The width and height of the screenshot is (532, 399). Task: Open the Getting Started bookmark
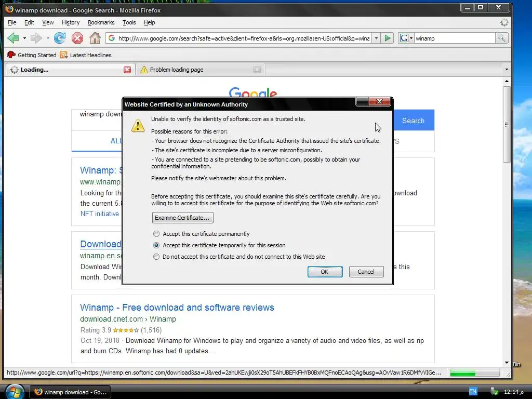pos(32,55)
